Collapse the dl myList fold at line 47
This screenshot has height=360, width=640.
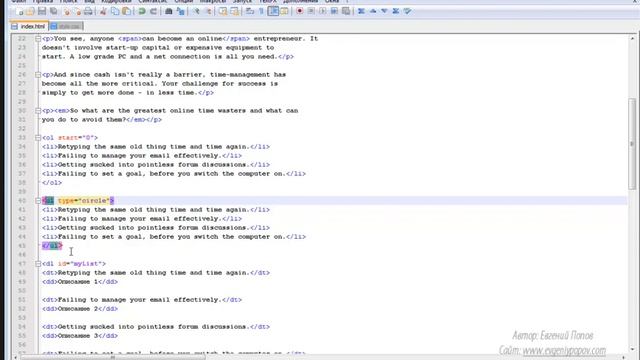[x=38, y=264]
